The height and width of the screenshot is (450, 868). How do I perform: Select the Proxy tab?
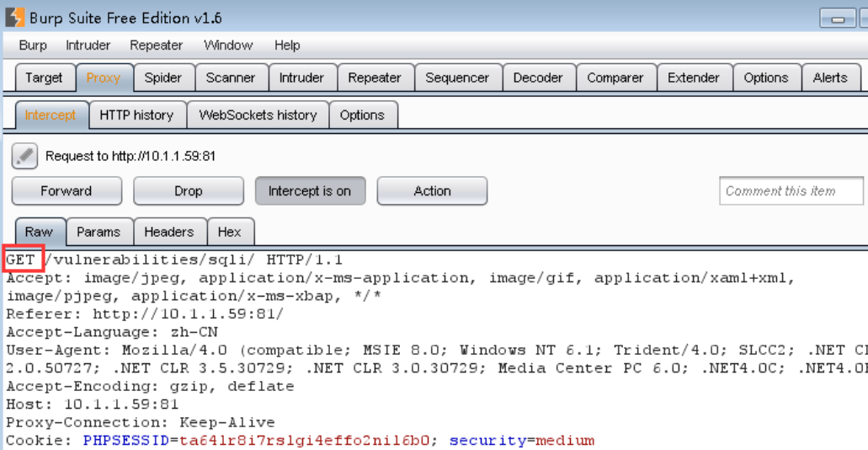(104, 78)
